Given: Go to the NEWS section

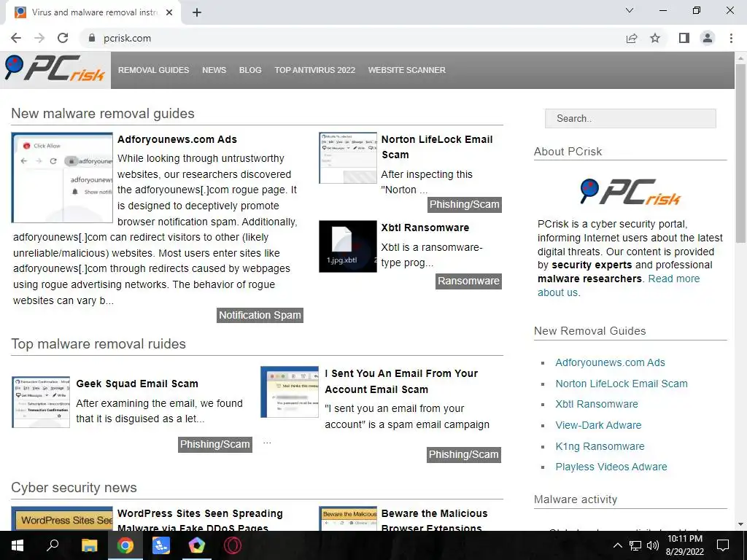Looking at the screenshot, I should (214, 70).
